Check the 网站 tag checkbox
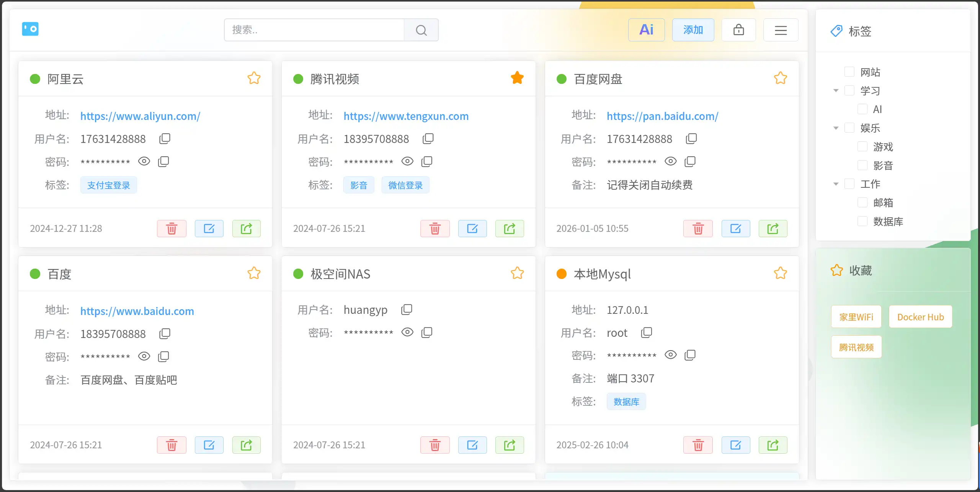This screenshot has height=492, width=980. pyautogui.click(x=849, y=72)
